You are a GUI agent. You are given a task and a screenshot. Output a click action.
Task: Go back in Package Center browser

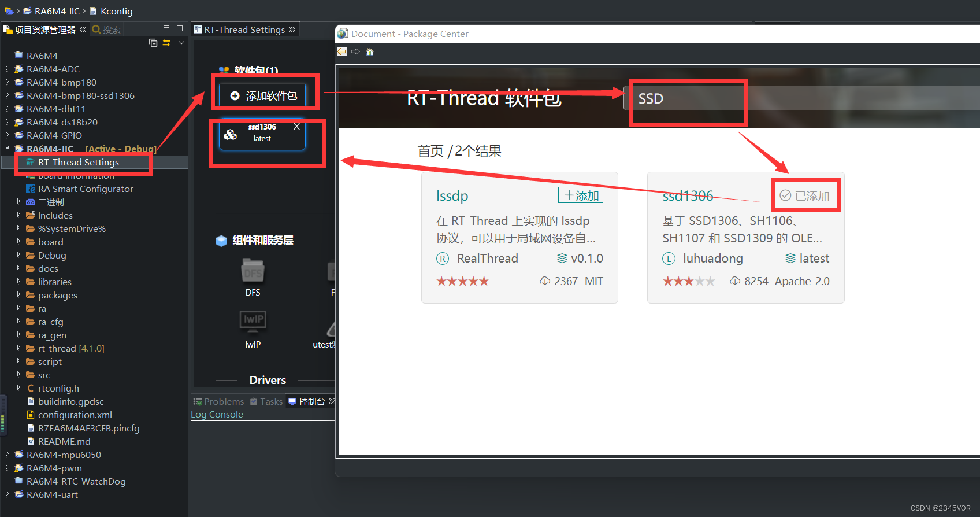point(341,51)
